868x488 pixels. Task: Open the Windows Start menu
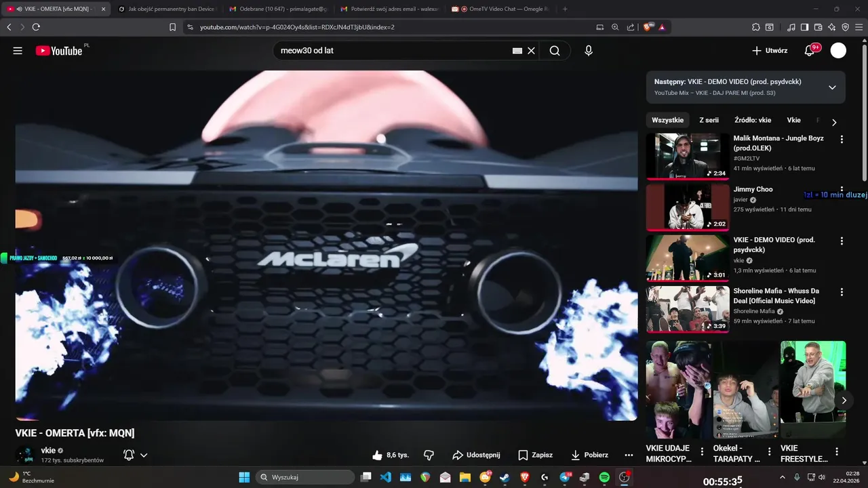[x=244, y=477]
